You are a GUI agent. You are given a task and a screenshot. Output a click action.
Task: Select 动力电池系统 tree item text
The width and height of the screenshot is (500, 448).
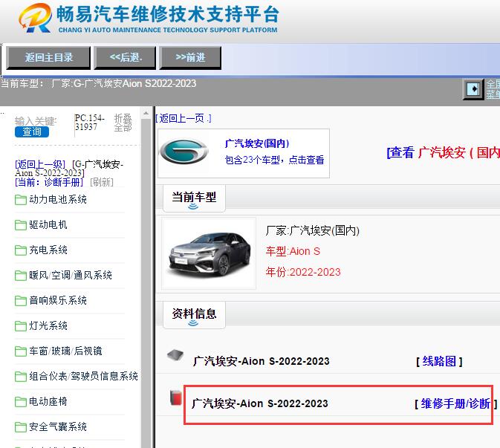point(58,200)
